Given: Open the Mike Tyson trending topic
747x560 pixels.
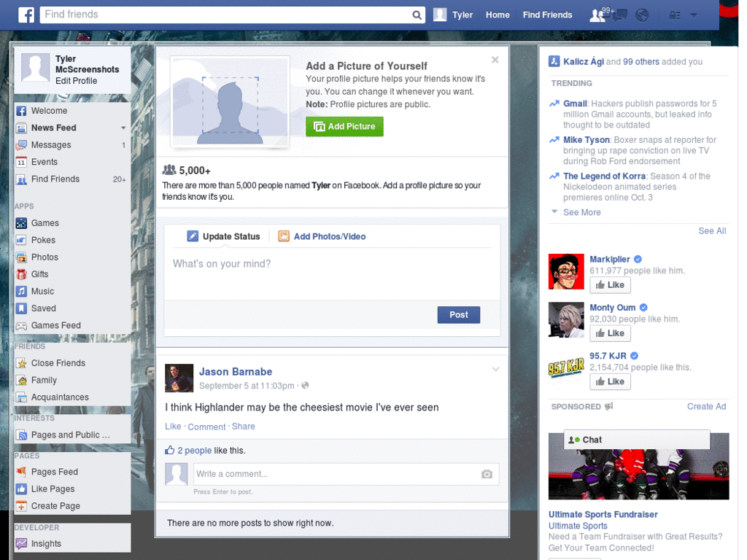Looking at the screenshot, I should (x=587, y=140).
